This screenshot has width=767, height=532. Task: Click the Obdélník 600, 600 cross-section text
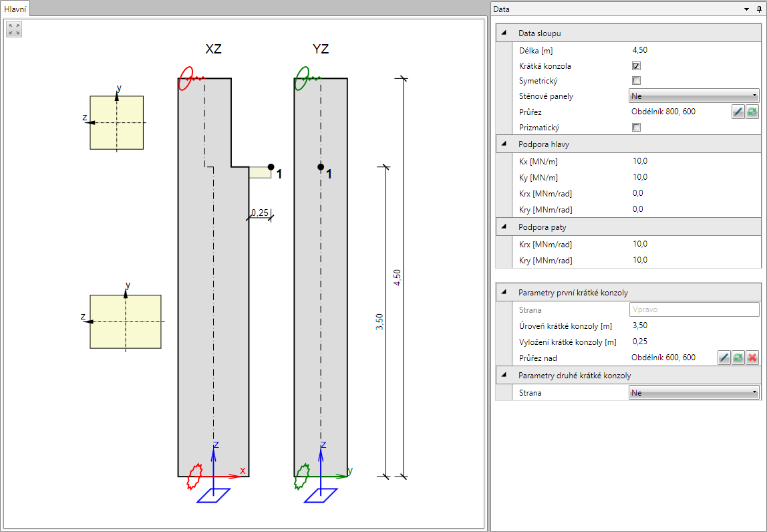(663, 358)
